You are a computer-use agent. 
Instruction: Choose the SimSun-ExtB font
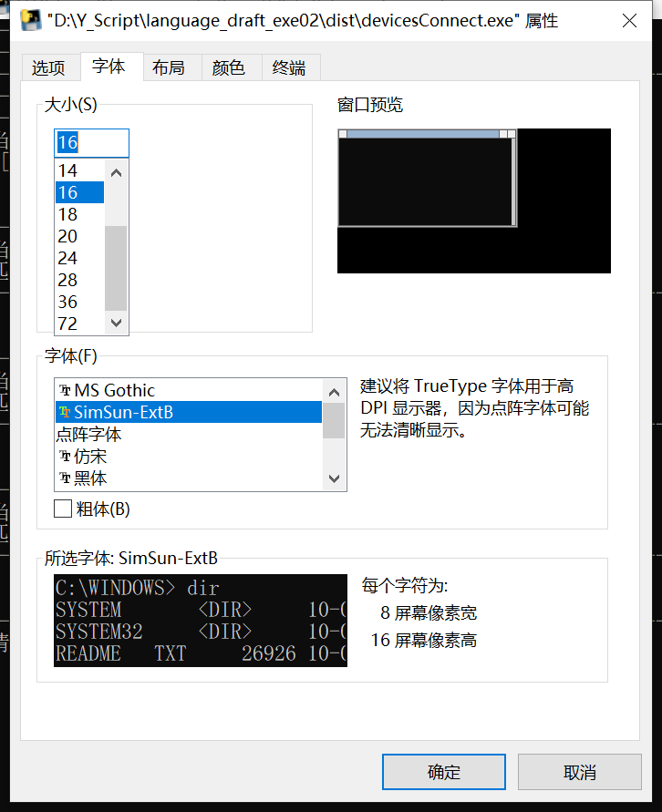point(189,412)
